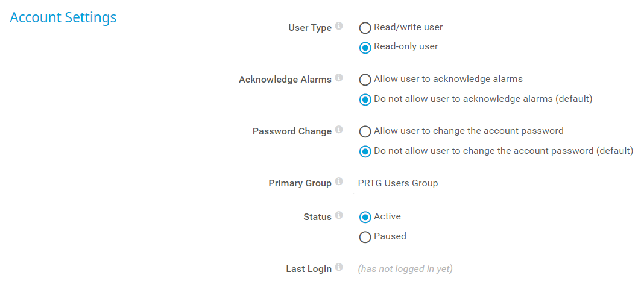Choose the Read-only user radio button
Image resolution: width=644 pixels, height=284 pixels.
tap(365, 47)
